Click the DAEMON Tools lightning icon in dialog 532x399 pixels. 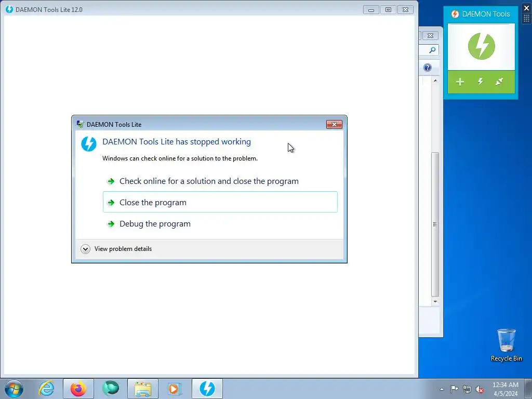[x=89, y=144]
